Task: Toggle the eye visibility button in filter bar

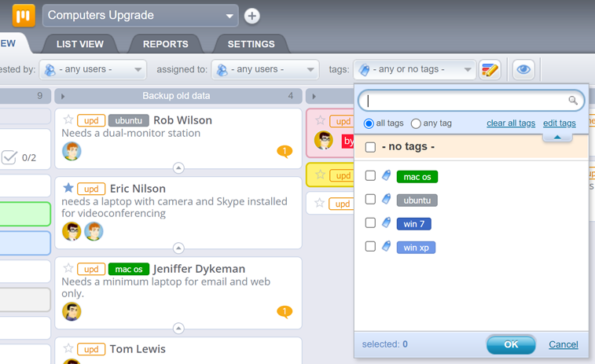Action: click(x=523, y=69)
